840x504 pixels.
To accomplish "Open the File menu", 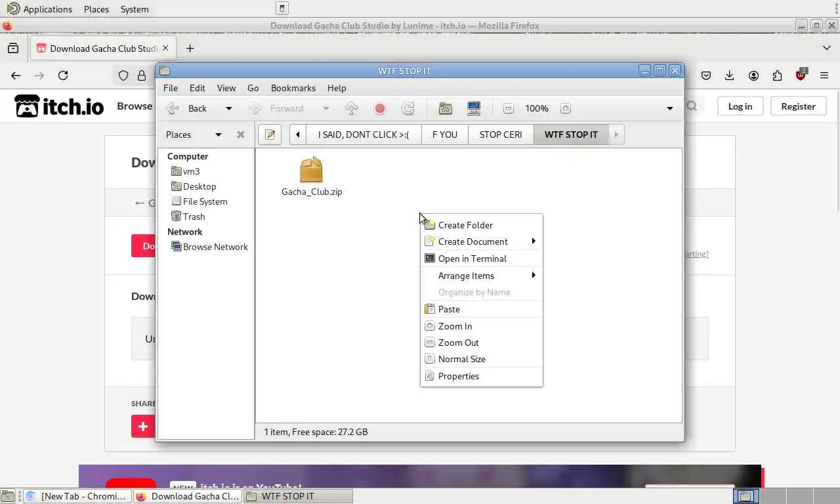I will (x=171, y=88).
